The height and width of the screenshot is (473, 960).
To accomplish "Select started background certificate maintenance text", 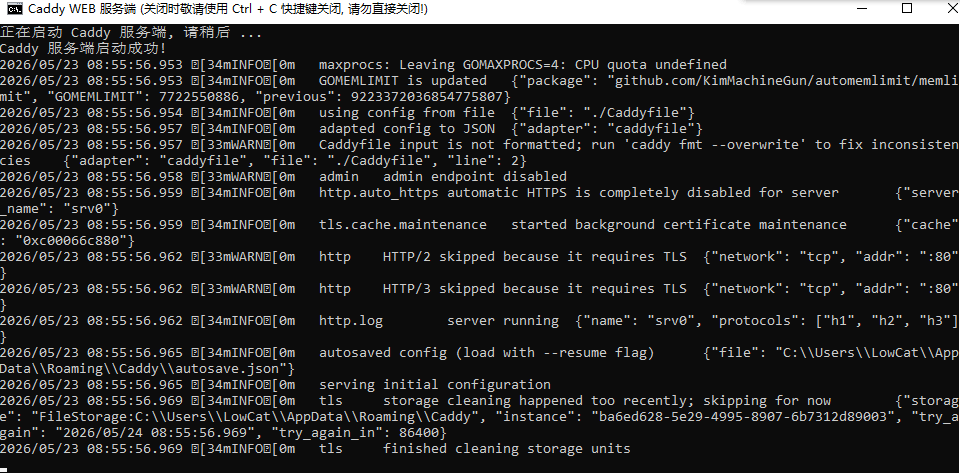I will tap(678, 225).
